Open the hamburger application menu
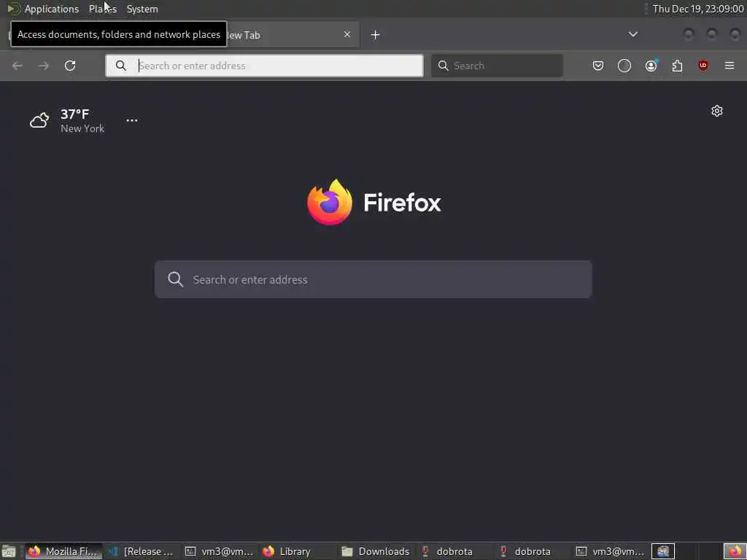 [729, 65]
